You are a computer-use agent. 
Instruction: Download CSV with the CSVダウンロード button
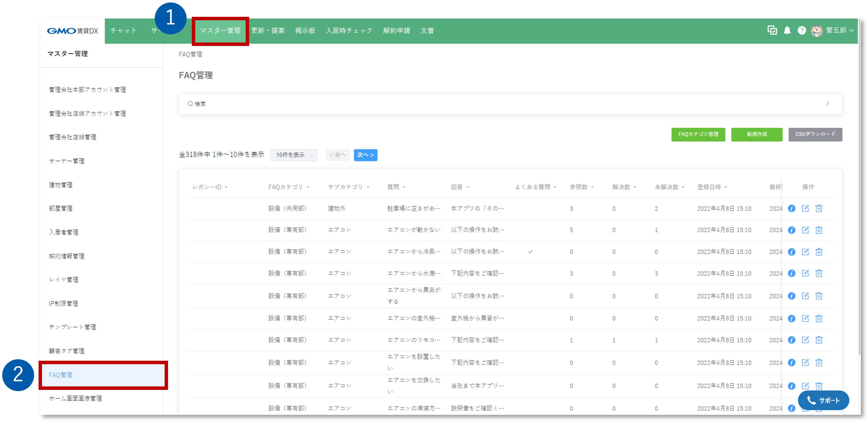point(815,134)
